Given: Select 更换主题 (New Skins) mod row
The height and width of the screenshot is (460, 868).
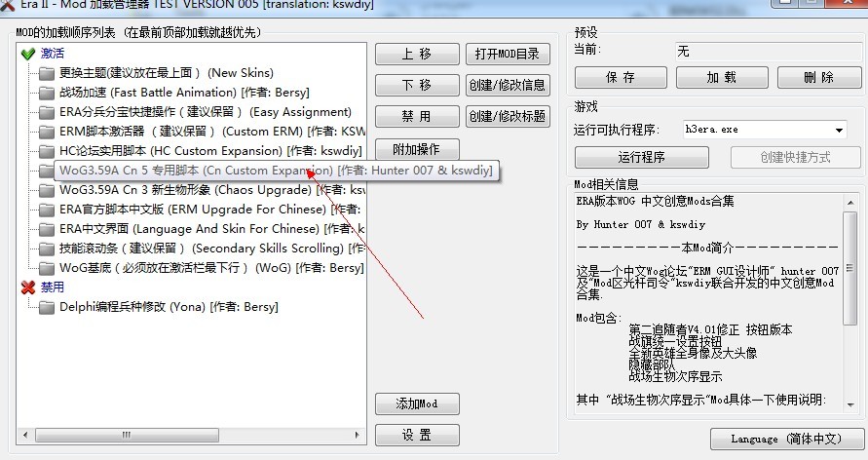Looking at the screenshot, I should pyautogui.click(x=166, y=73).
